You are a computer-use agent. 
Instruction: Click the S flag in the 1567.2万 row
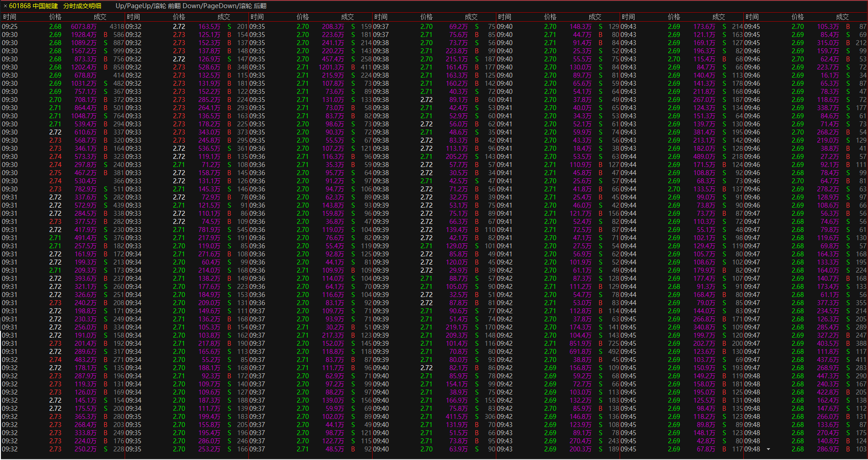coord(106,51)
